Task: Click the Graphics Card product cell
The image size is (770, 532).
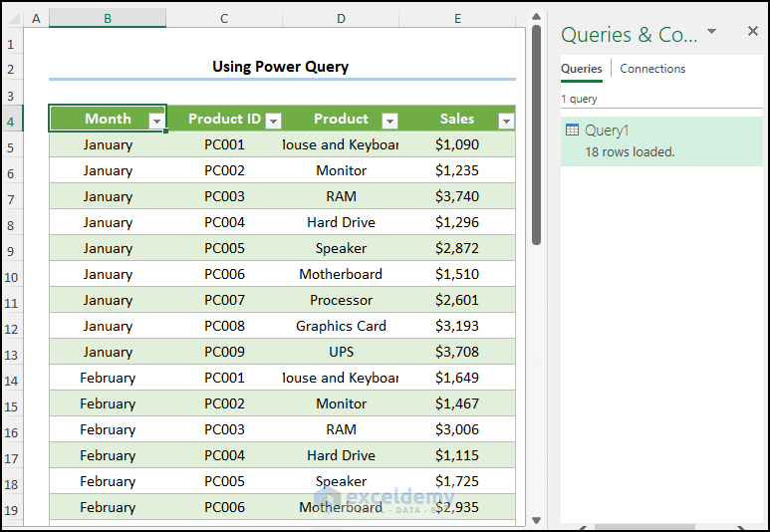Action: tap(341, 326)
